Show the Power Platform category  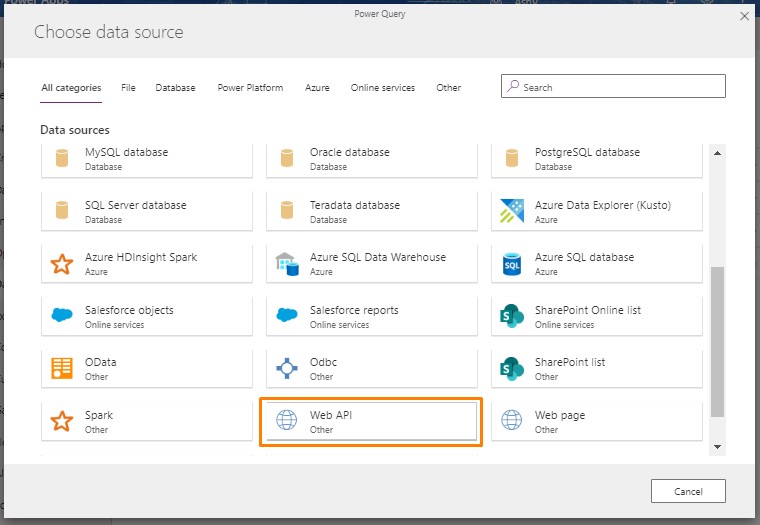click(250, 88)
